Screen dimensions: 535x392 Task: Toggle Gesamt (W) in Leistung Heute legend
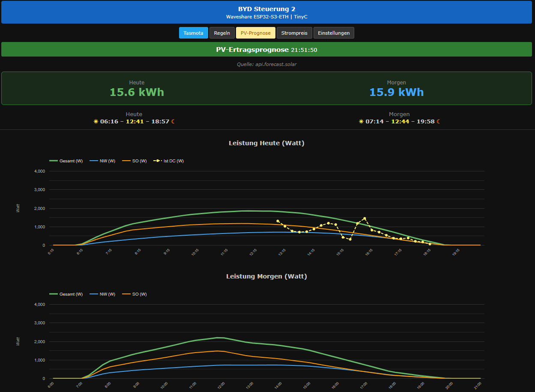tap(66, 161)
